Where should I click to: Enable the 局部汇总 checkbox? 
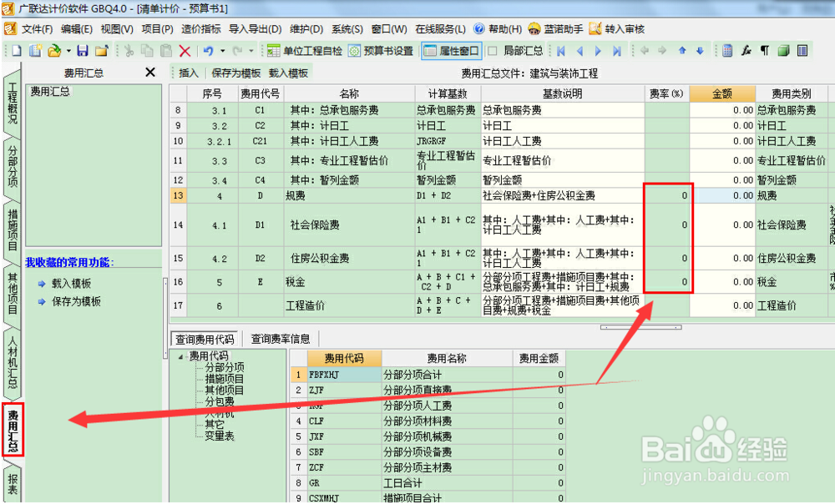(493, 51)
